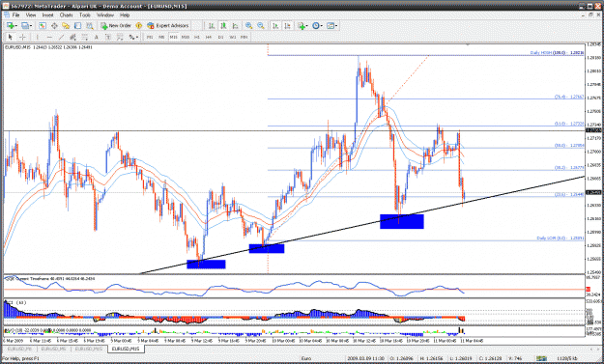Toggle the Terminal panel icon

coord(78,25)
